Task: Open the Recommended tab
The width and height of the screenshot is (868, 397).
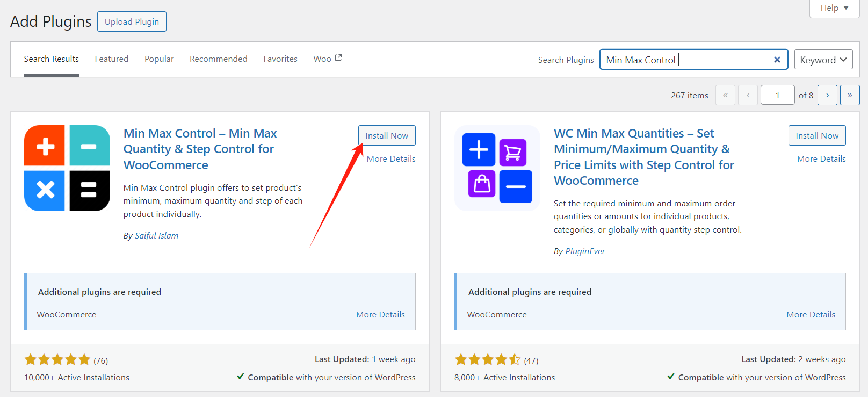Action: click(x=219, y=59)
